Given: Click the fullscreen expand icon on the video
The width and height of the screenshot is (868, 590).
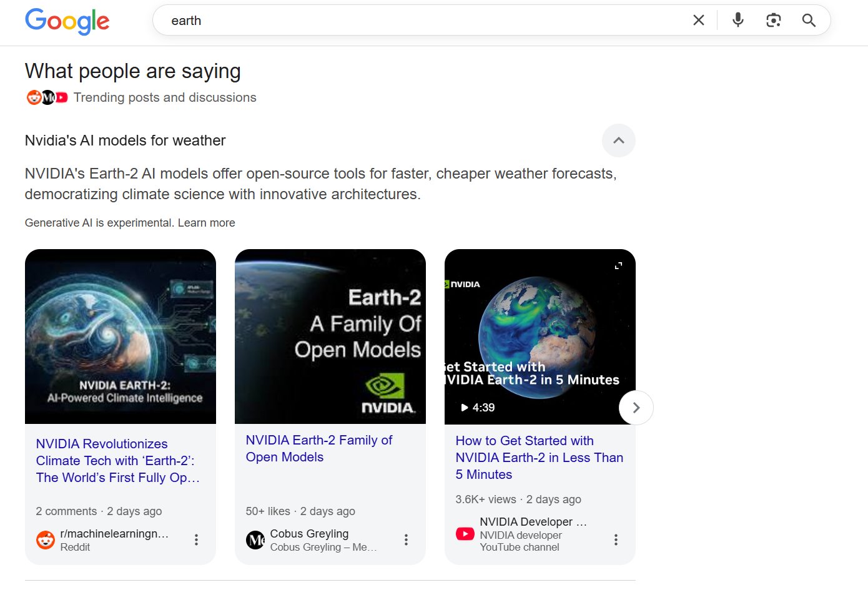Looking at the screenshot, I should [618, 265].
